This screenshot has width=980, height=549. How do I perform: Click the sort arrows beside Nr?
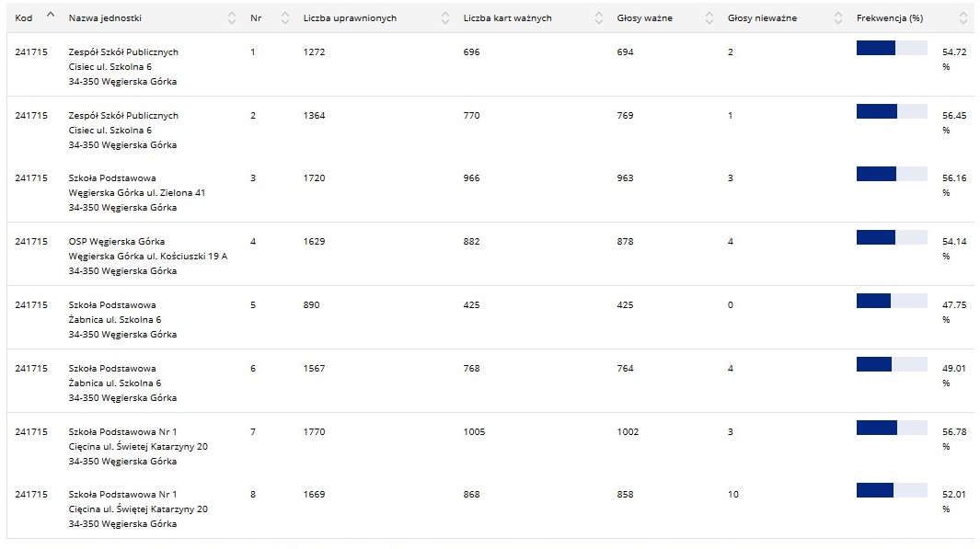pyautogui.click(x=284, y=18)
